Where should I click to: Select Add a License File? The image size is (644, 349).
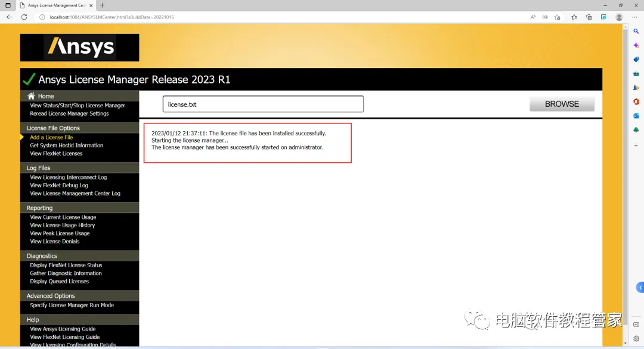point(51,137)
